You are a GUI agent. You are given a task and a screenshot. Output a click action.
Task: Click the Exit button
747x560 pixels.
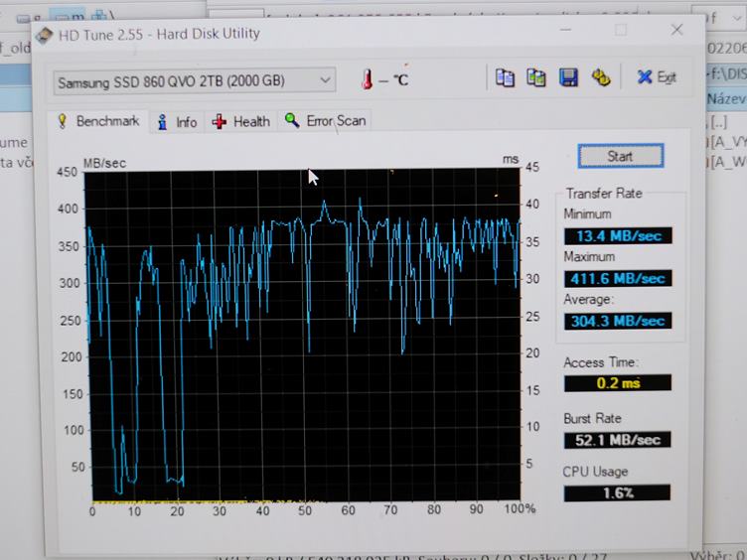[657, 77]
